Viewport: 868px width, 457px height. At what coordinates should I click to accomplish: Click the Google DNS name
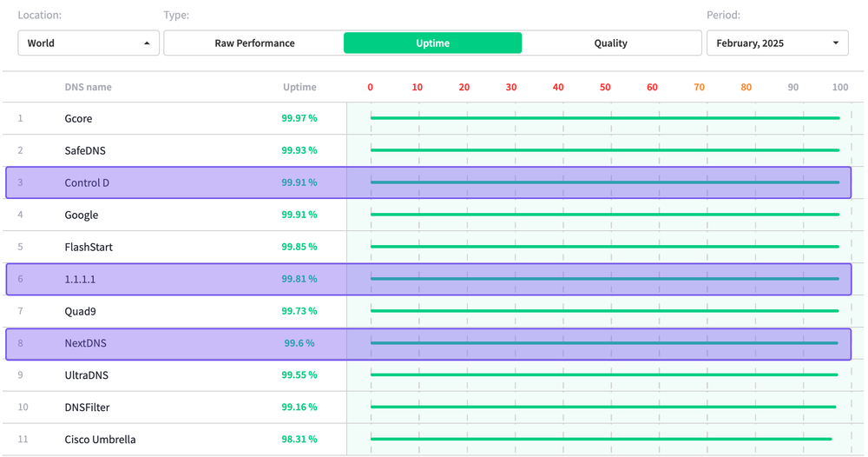(82, 215)
